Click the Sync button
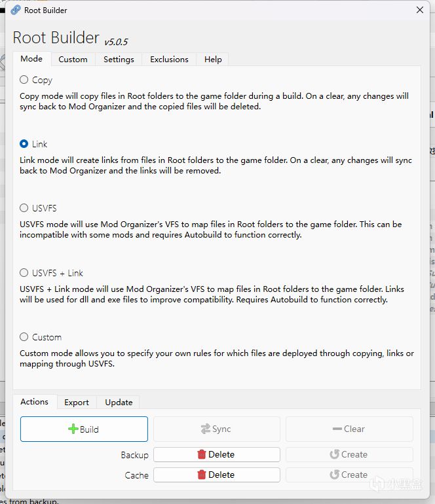This screenshot has height=504, width=435. [x=217, y=429]
